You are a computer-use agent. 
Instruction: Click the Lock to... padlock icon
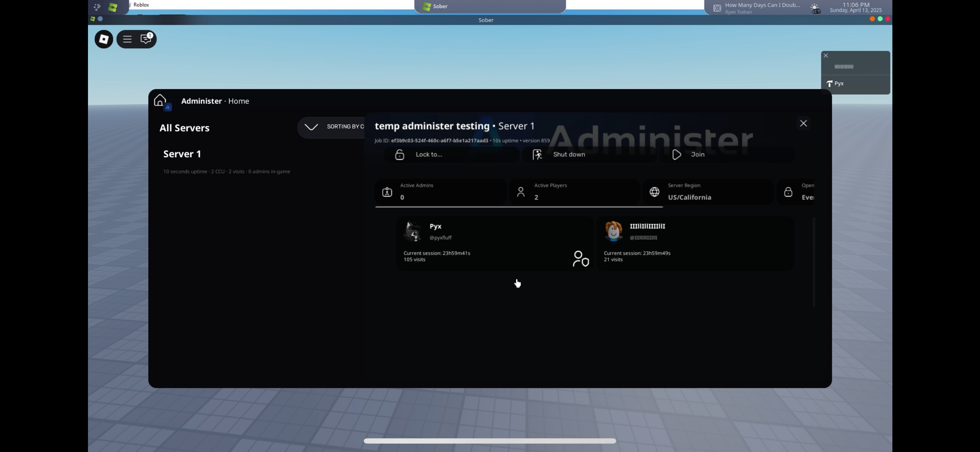(400, 155)
